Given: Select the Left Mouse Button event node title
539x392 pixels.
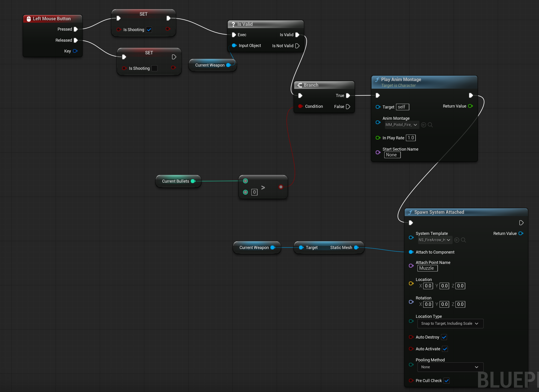Looking at the screenshot, I should [52, 19].
